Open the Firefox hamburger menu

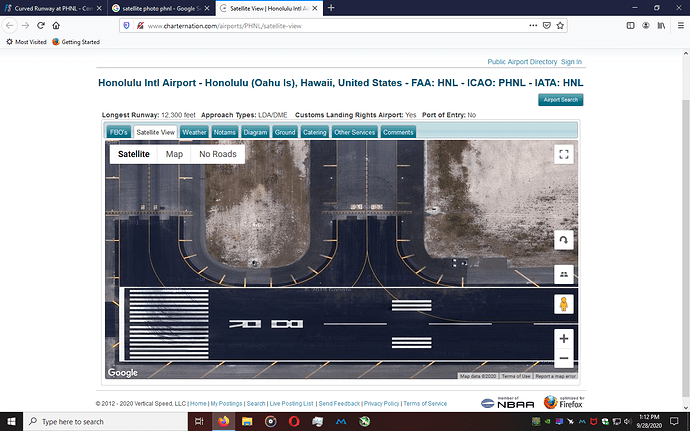click(x=680, y=26)
